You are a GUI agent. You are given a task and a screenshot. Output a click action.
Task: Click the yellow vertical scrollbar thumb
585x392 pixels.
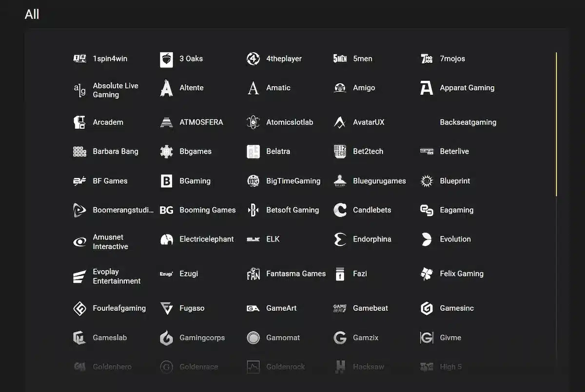[556, 124]
